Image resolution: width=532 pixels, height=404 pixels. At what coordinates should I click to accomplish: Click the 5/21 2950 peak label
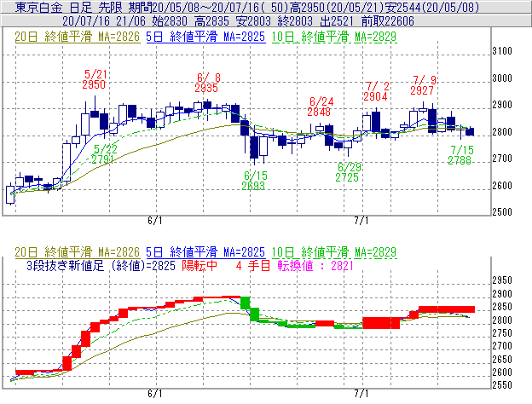[x=95, y=79]
